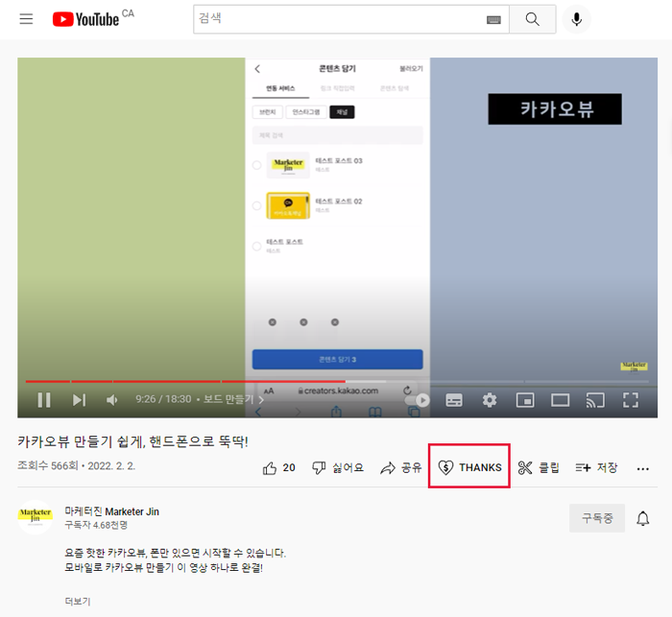Click the video title text
Screen dimensions: 672x617
click(132, 441)
